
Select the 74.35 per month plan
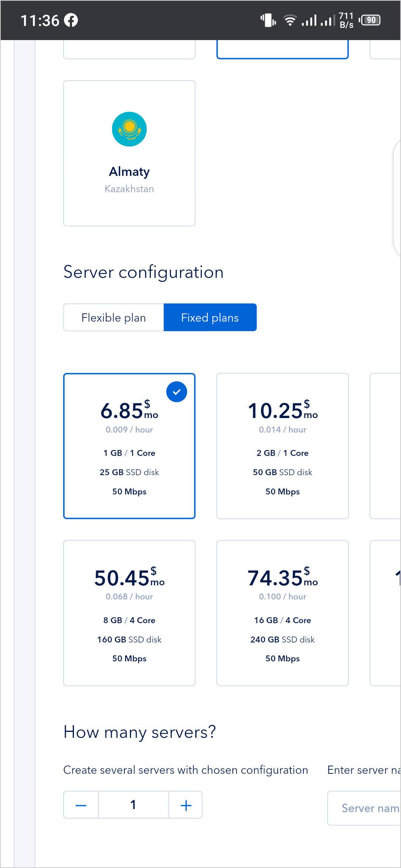pos(282,613)
